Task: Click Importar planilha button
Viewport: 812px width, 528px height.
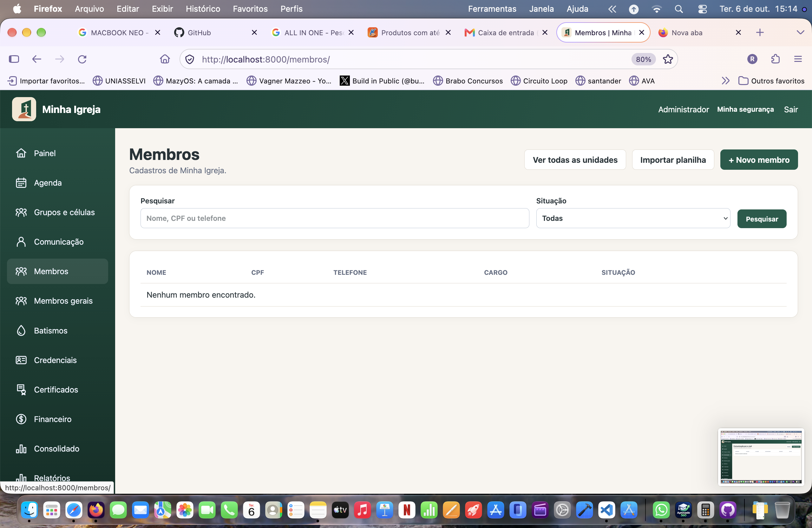Action: click(673, 160)
